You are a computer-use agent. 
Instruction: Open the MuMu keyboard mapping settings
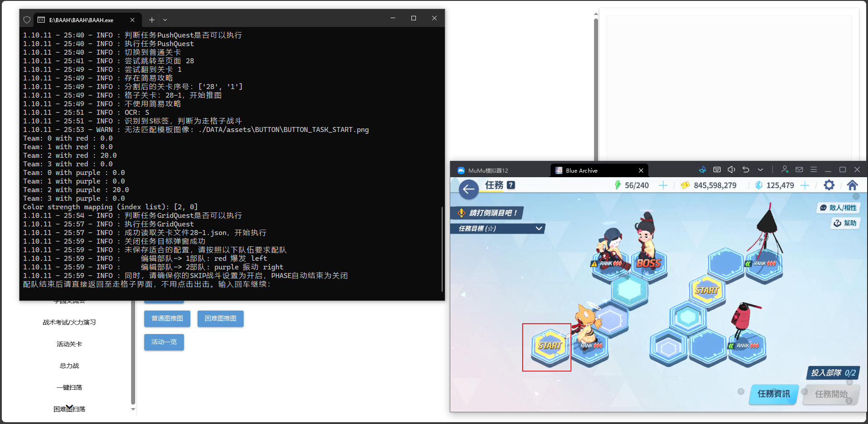(x=717, y=170)
